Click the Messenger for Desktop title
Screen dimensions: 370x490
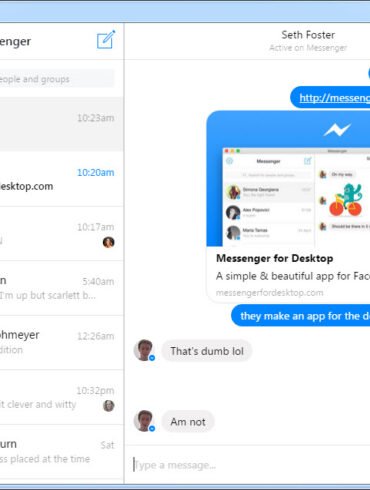274,258
